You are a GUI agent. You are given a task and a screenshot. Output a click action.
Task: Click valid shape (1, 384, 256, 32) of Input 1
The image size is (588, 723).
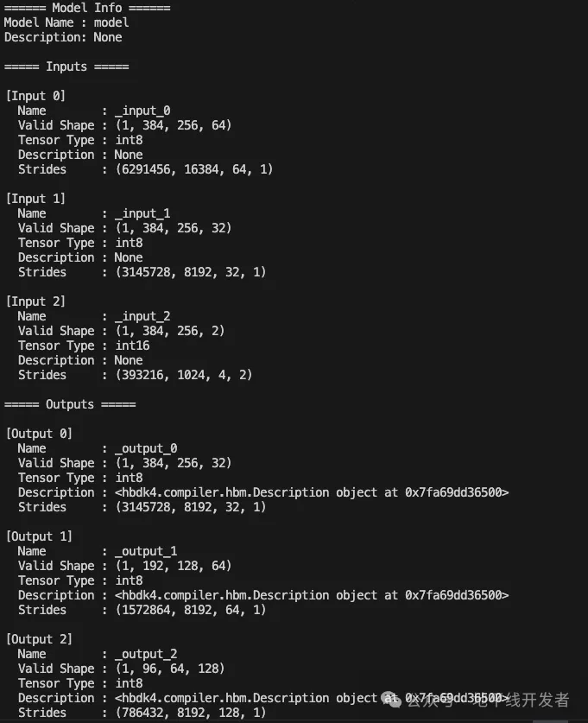(x=174, y=228)
